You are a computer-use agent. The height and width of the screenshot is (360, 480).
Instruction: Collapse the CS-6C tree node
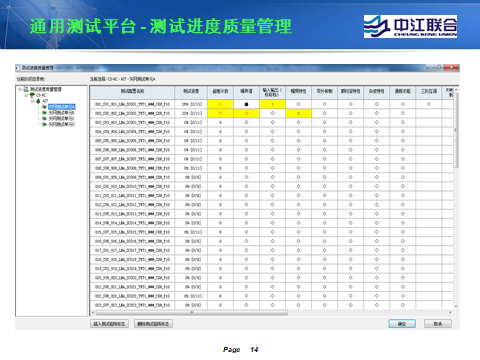coord(26,95)
